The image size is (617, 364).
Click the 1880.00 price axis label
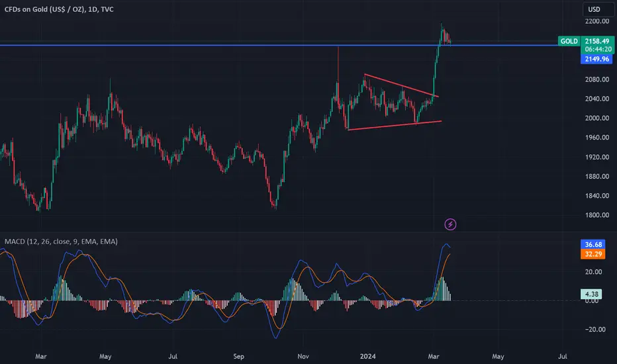597,176
